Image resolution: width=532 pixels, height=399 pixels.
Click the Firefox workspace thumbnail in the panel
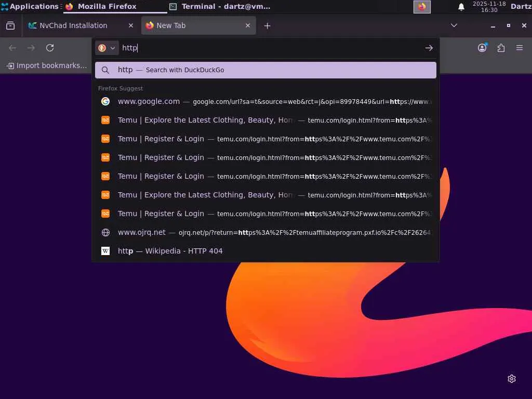pos(422,7)
